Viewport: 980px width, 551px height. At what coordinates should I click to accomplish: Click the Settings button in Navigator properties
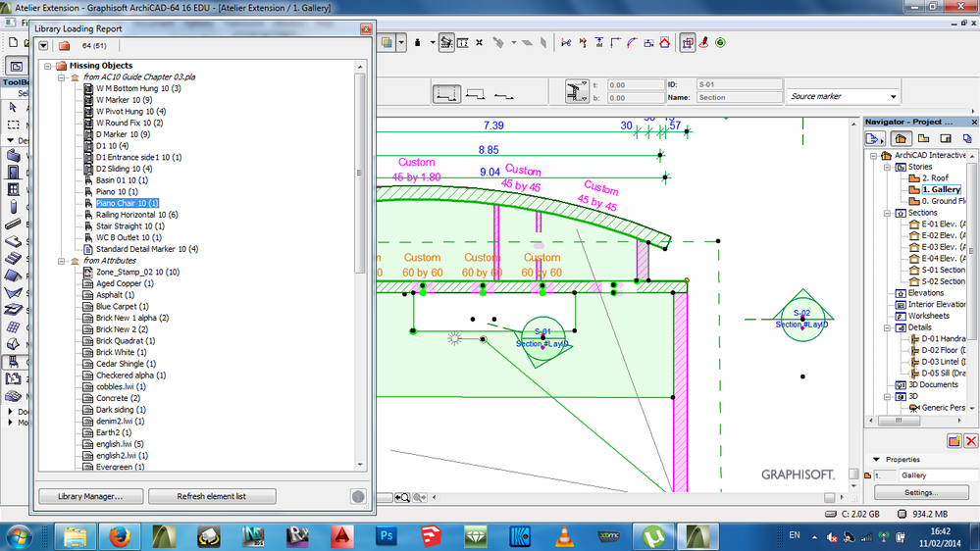coord(921,492)
